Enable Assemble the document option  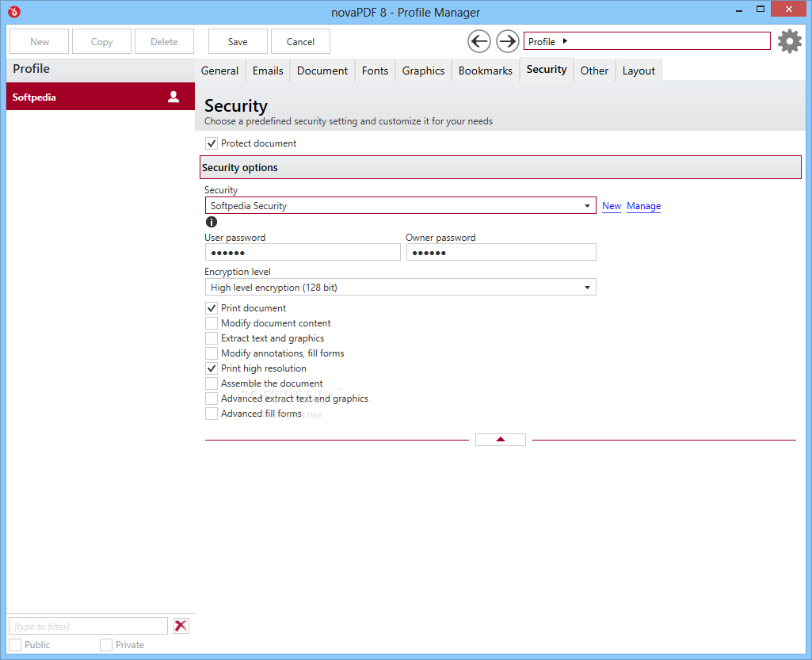tap(212, 383)
